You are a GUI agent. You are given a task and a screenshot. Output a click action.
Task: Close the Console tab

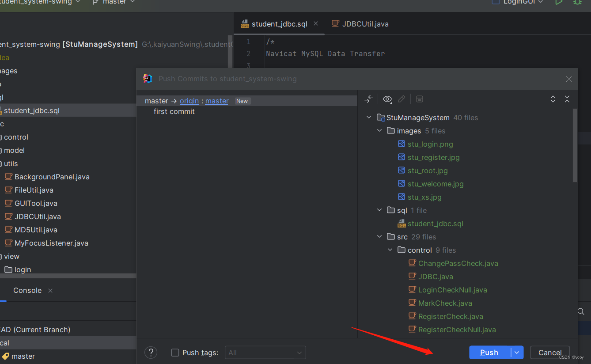point(50,290)
